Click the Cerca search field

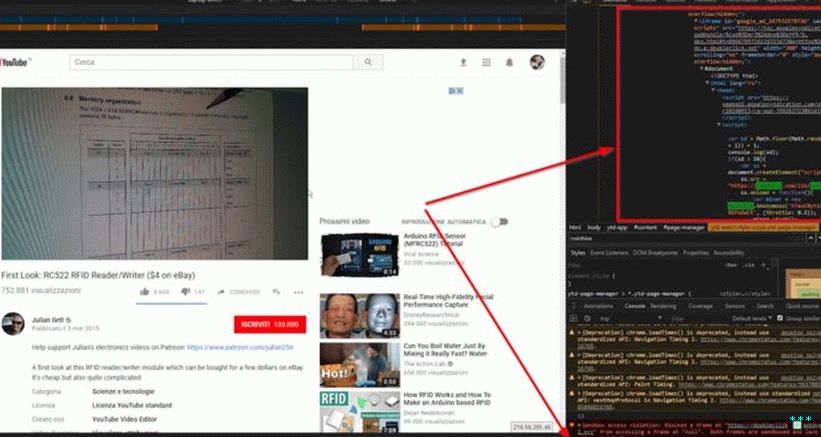212,62
